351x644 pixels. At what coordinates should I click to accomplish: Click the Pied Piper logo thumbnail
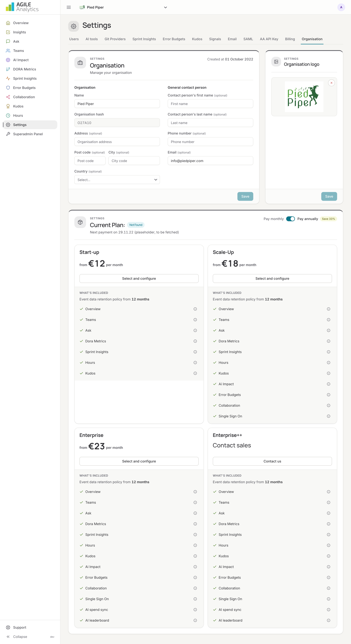pos(304,97)
